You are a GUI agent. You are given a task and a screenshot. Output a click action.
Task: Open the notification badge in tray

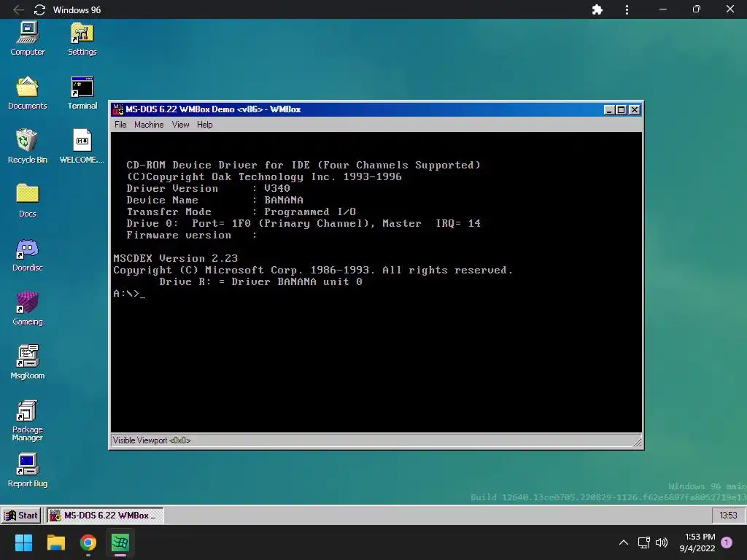[727, 542]
